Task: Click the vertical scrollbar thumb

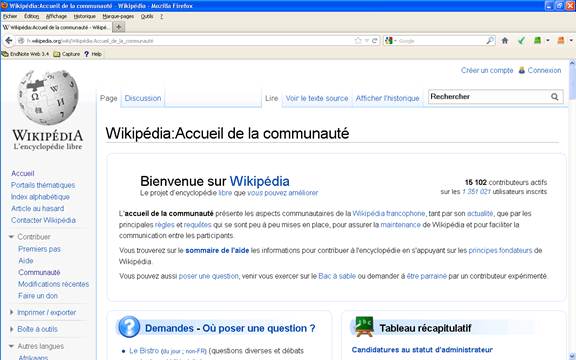Action: point(572,84)
